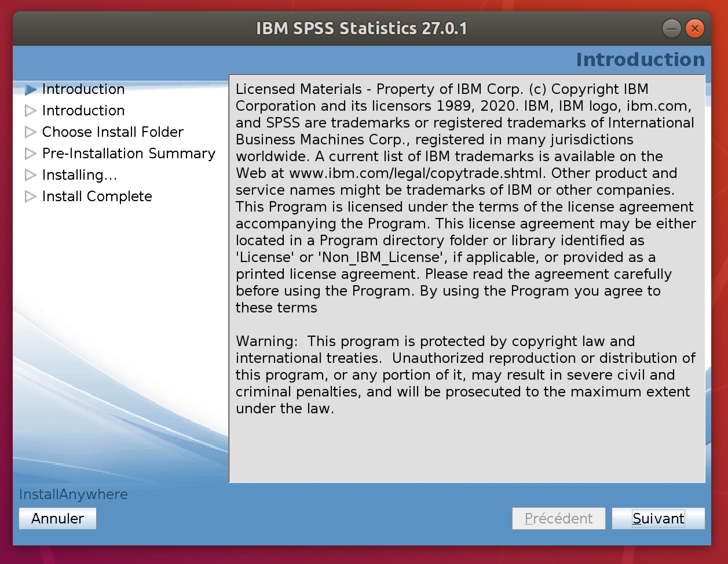Select the Pre-Installation Summary step
The height and width of the screenshot is (564, 728).
[129, 153]
